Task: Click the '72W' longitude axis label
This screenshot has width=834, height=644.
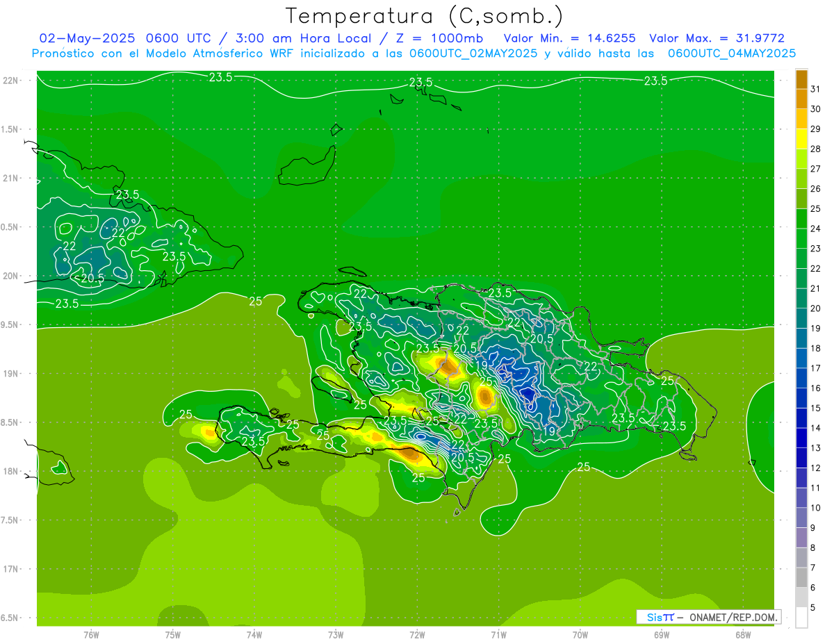Action: pyautogui.click(x=417, y=635)
